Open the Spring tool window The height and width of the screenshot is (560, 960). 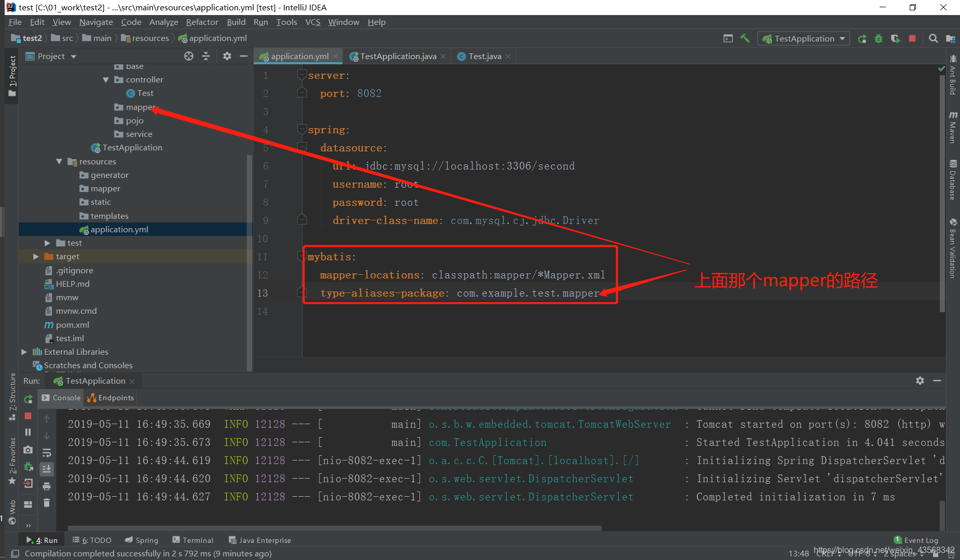(x=142, y=540)
